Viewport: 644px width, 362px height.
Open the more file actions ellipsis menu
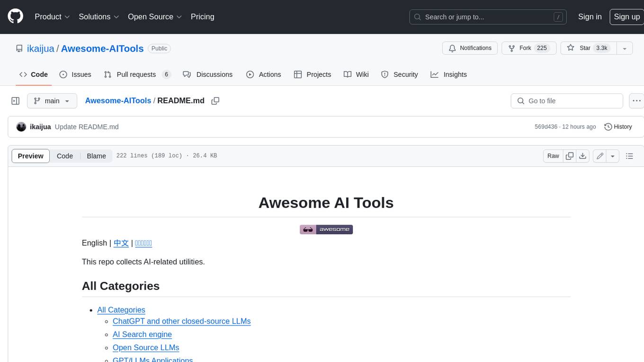pos(637,101)
